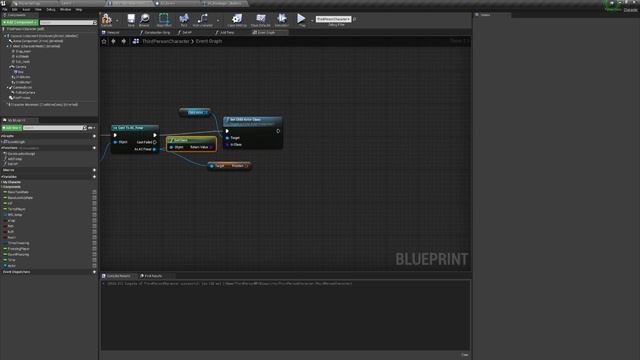Open the File menu
The image size is (640, 360).
pyautogui.click(x=5, y=9)
